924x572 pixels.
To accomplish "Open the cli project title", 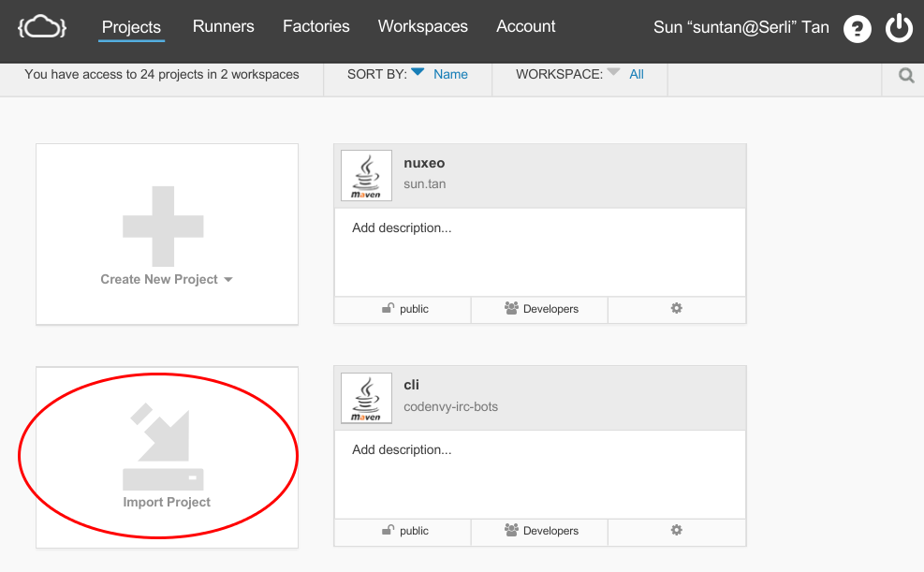I will tap(411, 386).
